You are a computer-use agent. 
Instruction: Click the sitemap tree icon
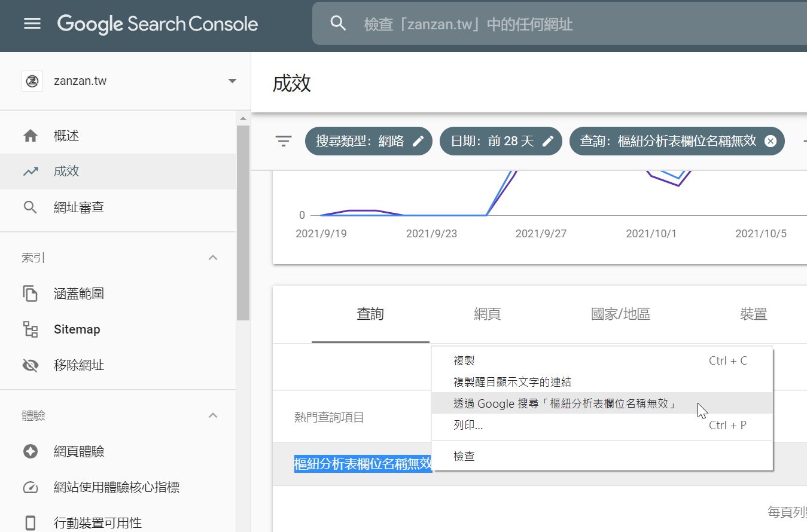point(31,329)
